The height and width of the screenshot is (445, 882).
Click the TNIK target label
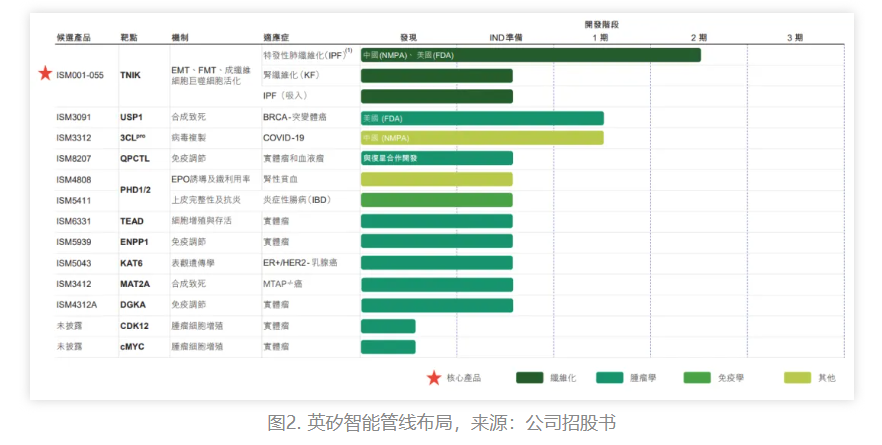[x=131, y=75]
